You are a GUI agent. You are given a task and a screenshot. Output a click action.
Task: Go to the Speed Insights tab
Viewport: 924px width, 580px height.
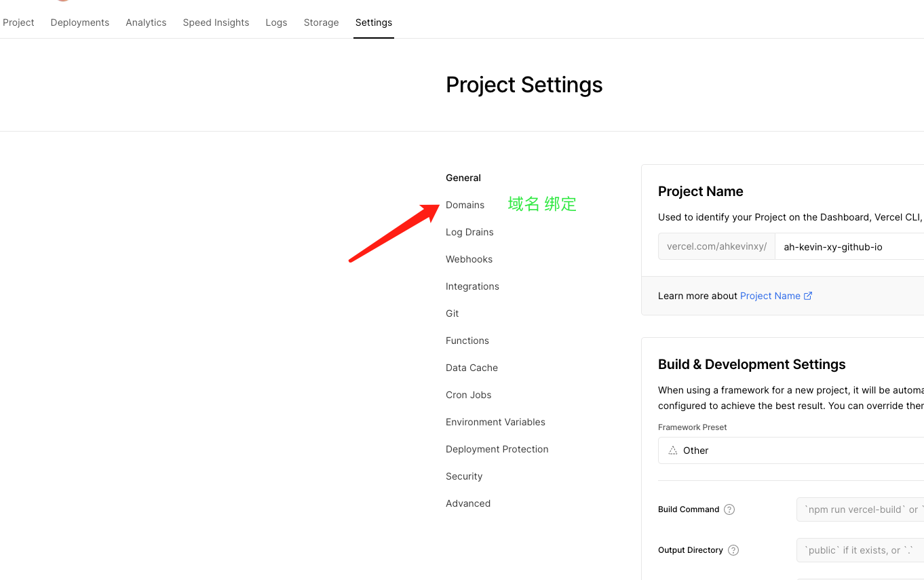(x=216, y=22)
